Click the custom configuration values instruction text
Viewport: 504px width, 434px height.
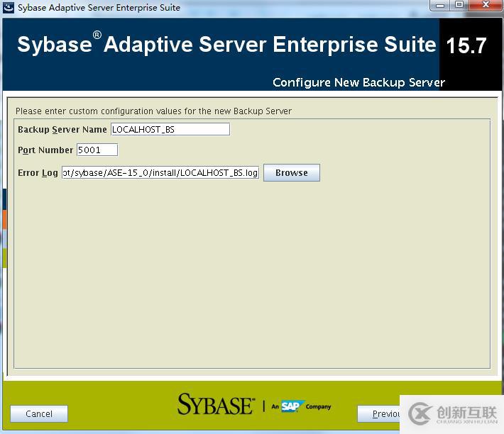(153, 111)
